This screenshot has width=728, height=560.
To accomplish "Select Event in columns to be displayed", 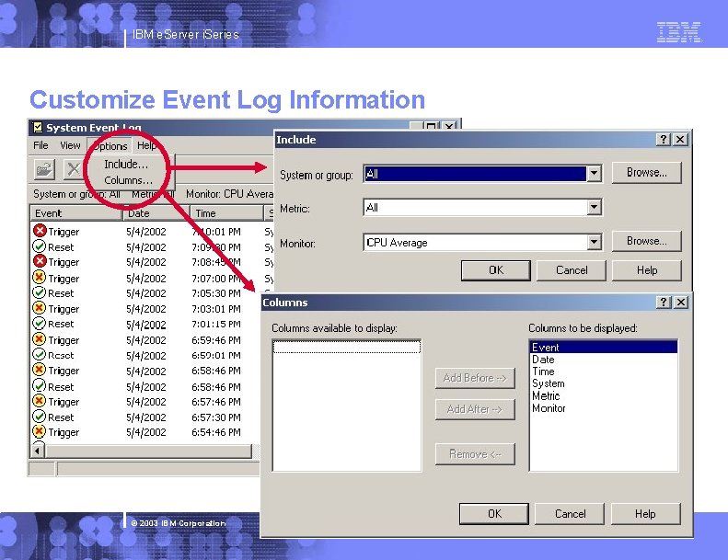I will tap(603, 347).
